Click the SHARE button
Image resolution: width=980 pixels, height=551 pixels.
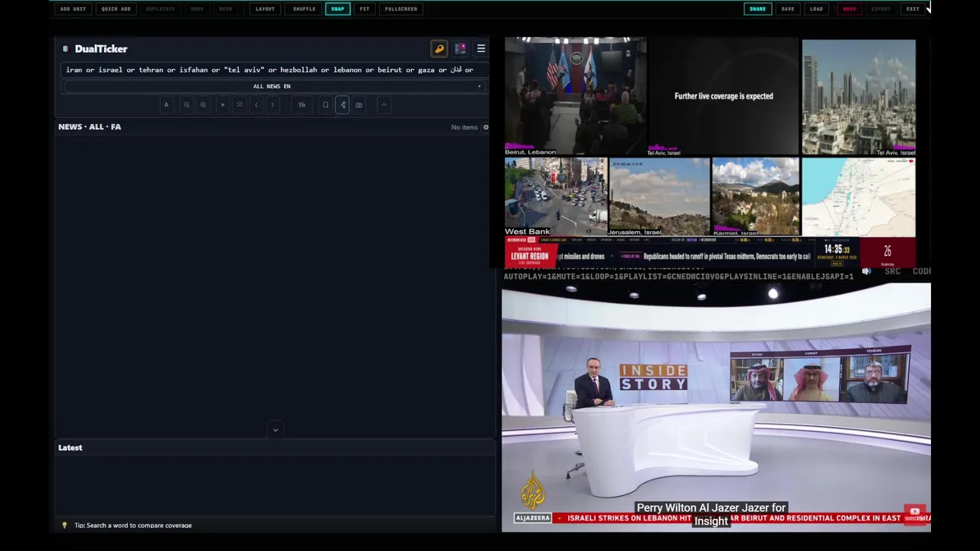click(757, 9)
